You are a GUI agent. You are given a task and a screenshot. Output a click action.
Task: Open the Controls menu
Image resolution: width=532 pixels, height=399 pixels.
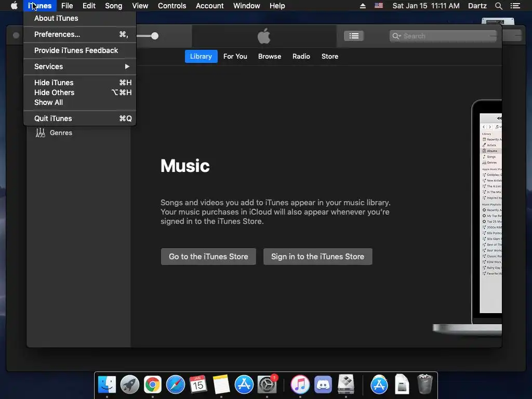[172, 6]
